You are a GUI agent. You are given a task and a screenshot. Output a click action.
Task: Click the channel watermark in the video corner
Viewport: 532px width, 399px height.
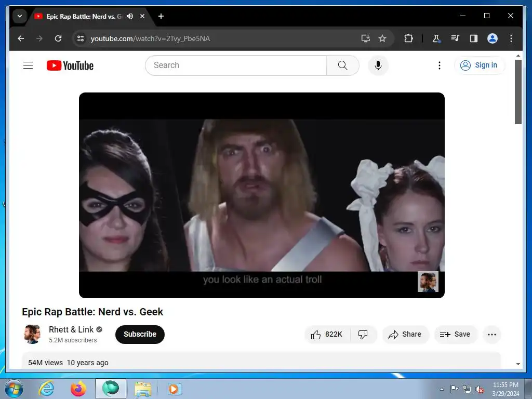tap(428, 282)
